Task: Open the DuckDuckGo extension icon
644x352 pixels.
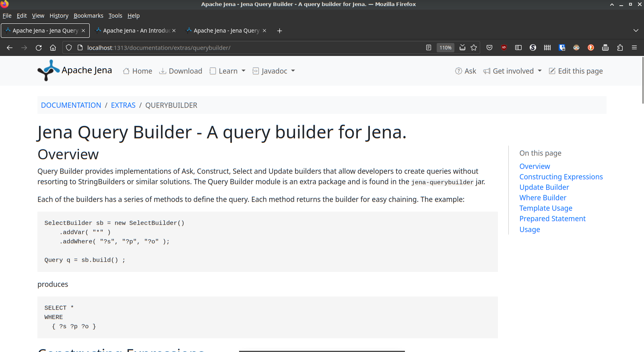Action: [x=591, y=47]
